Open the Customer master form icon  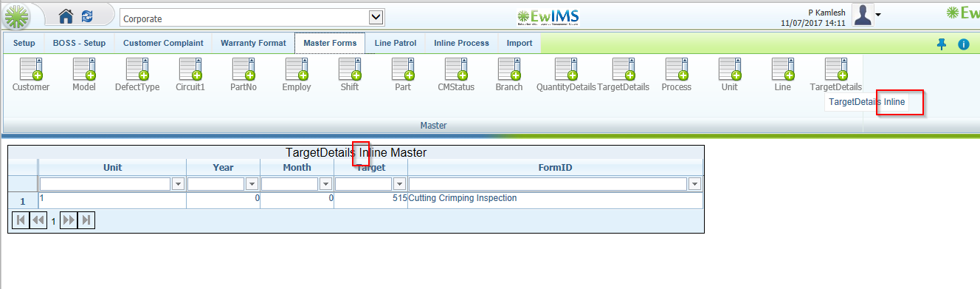coord(31,69)
